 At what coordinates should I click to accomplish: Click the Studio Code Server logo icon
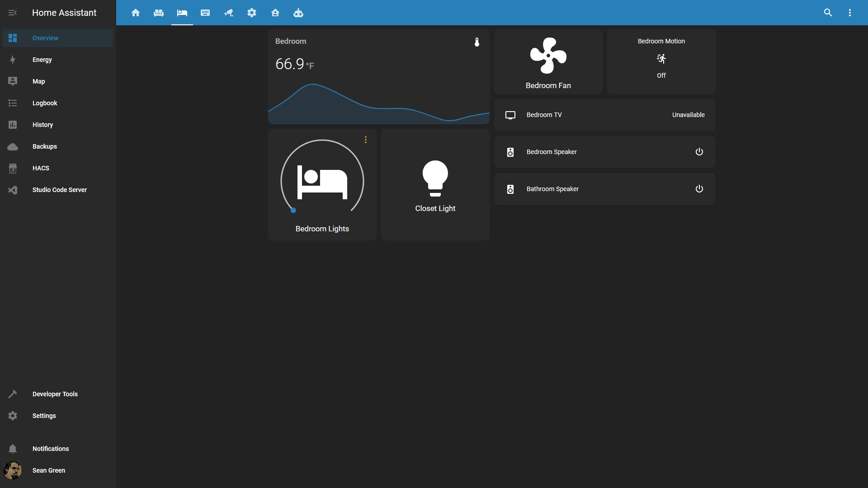tap(13, 190)
